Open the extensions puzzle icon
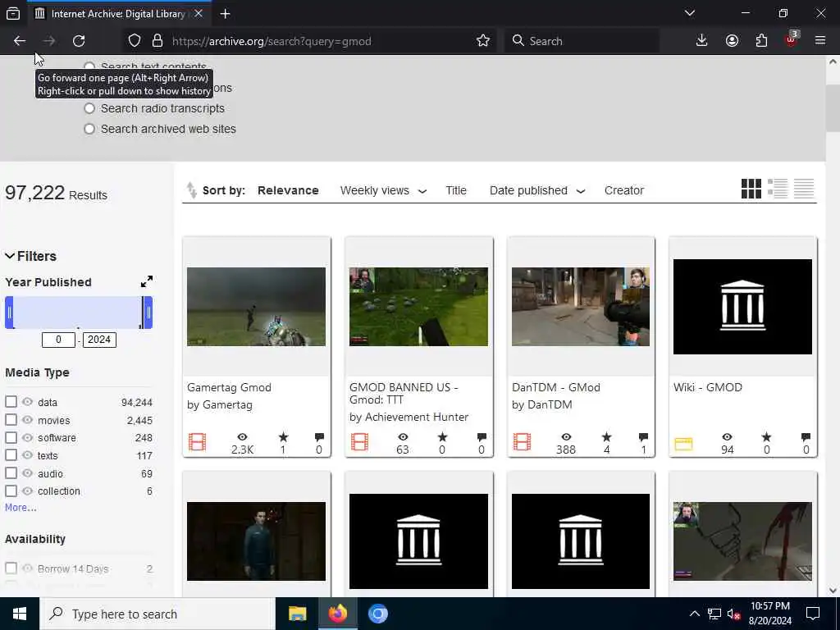 761,41
